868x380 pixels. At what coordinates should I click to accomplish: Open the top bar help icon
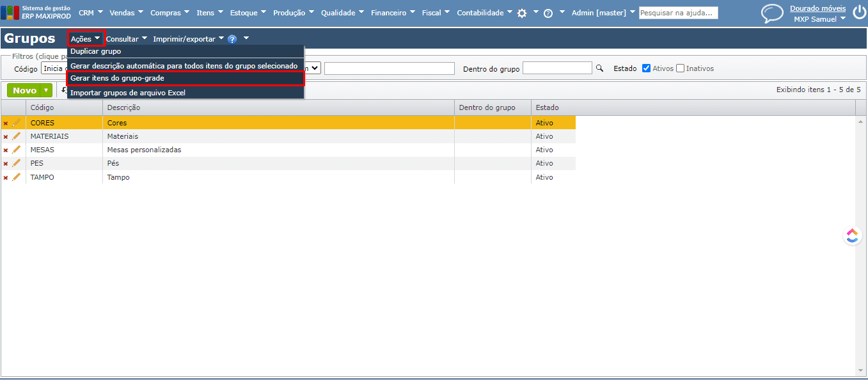(x=548, y=13)
